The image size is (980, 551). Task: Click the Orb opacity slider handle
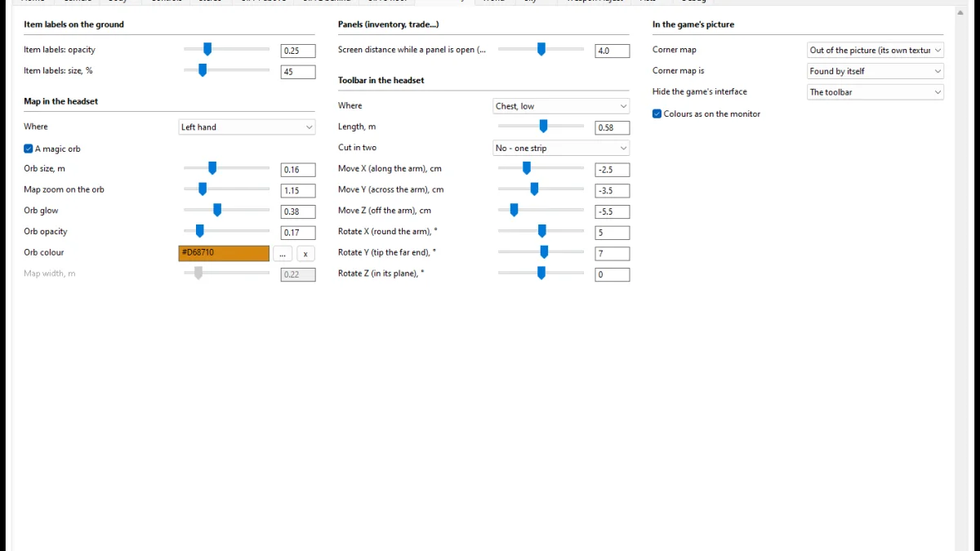coord(199,232)
